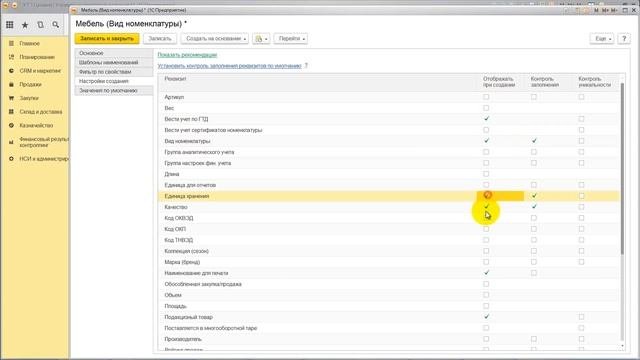Uncheck Подакцизный товар display checkbox
This screenshot has height=360, width=640.
[486, 317]
